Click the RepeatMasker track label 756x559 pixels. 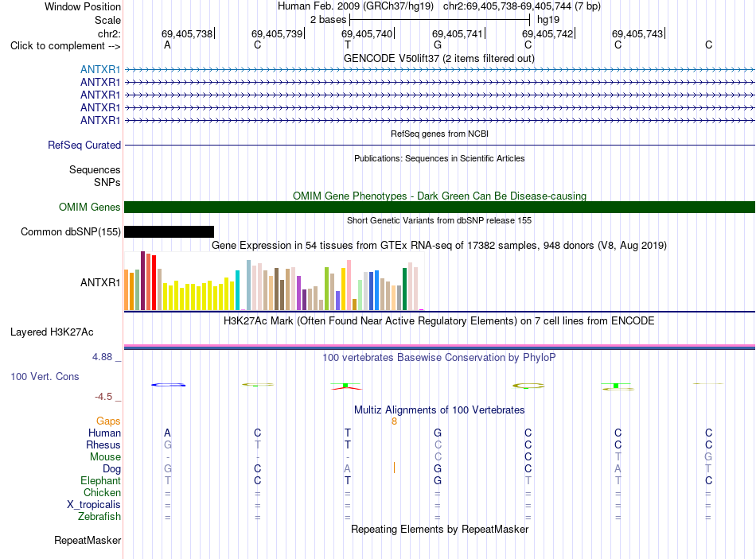[x=88, y=541]
